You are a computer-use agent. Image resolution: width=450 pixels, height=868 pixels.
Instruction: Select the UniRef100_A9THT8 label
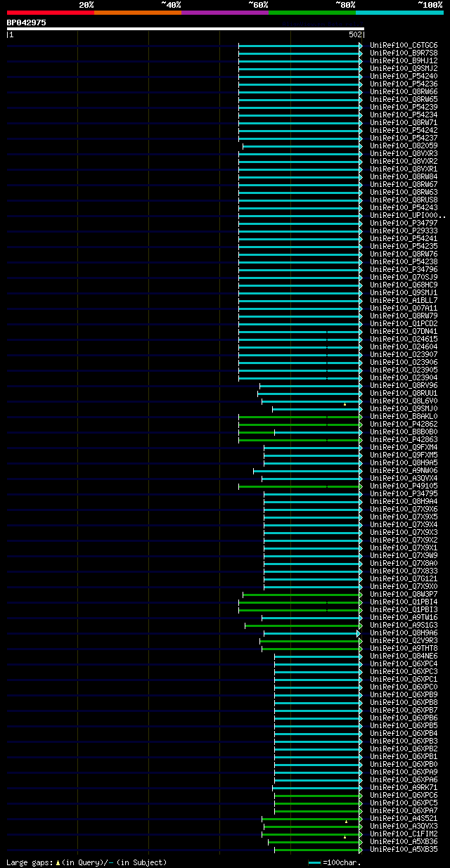point(404,648)
